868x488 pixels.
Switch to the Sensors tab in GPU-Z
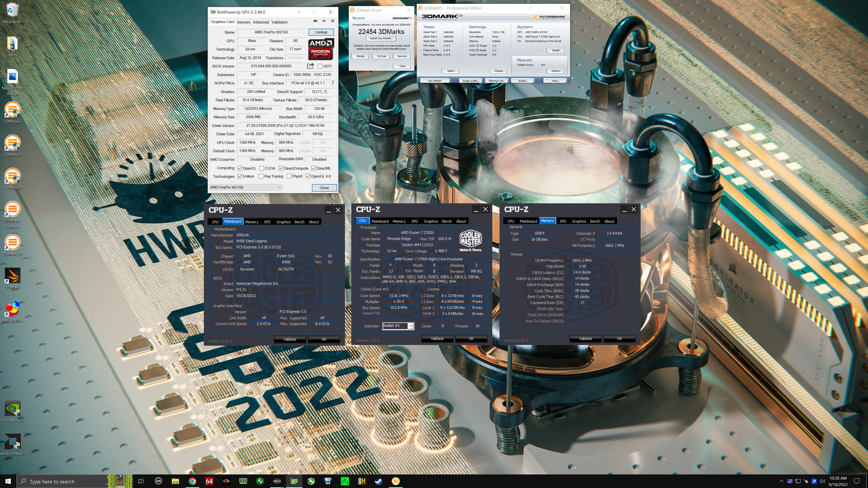pos(243,22)
